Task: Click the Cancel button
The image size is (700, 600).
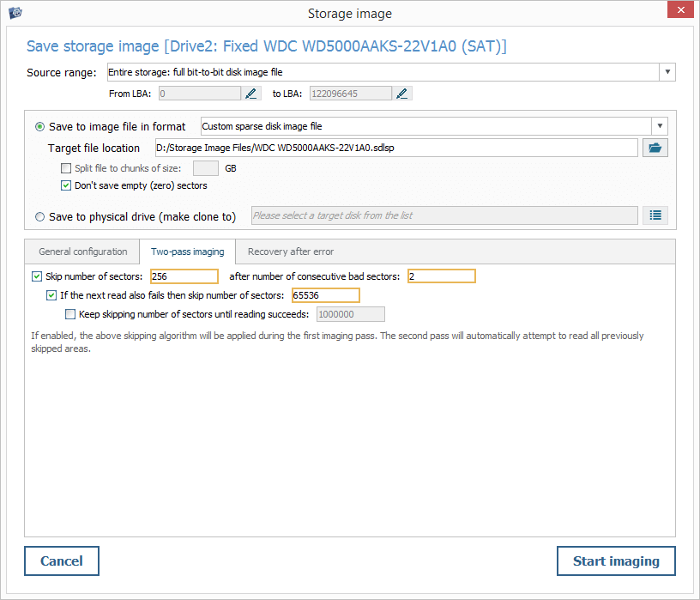Action: [62, 561]
